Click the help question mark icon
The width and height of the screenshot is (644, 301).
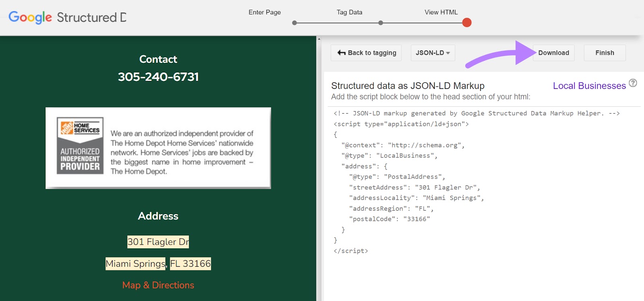(x=633, y=83)
